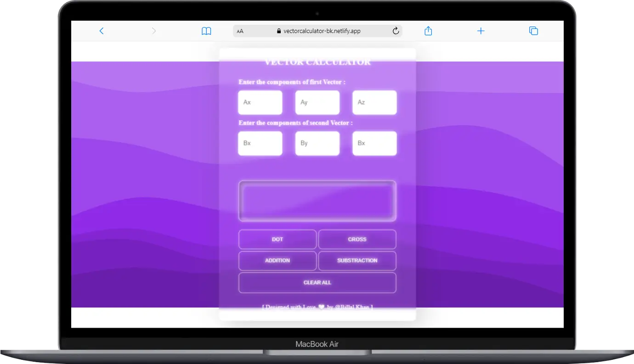Click the empty result display box

pos(317,201)
